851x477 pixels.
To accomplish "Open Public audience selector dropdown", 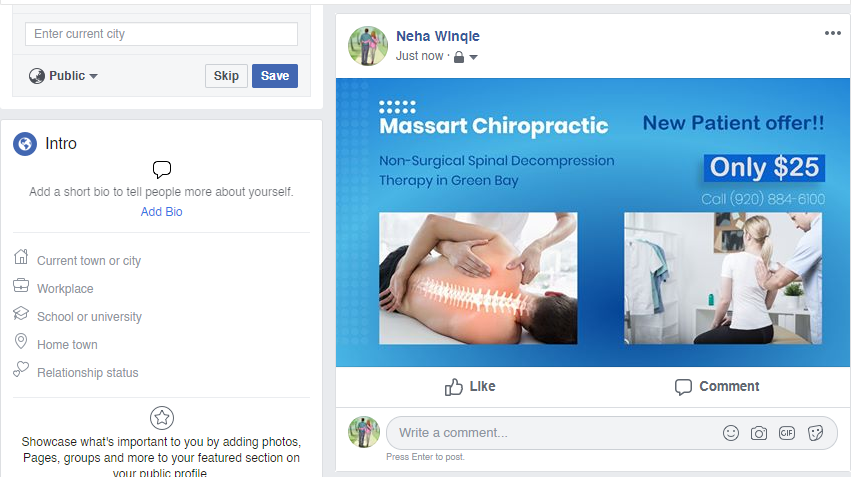I will (64, 76).
